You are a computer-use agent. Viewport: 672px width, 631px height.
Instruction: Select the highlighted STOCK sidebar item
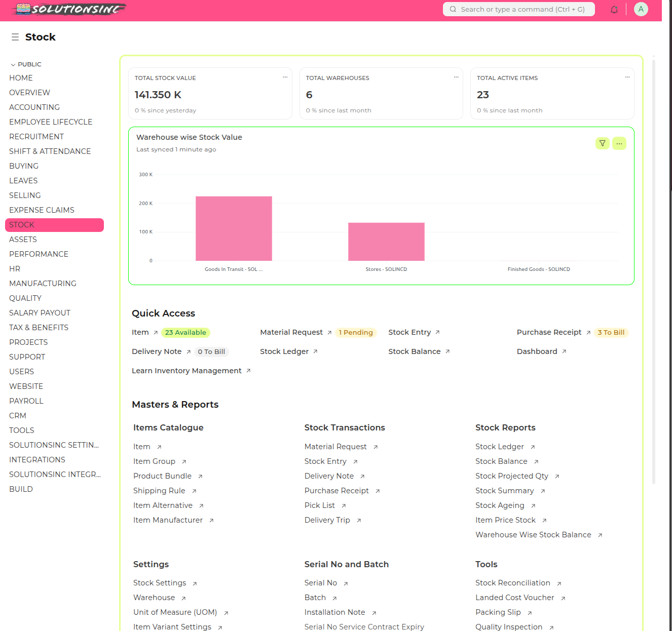tap(54, 225)
